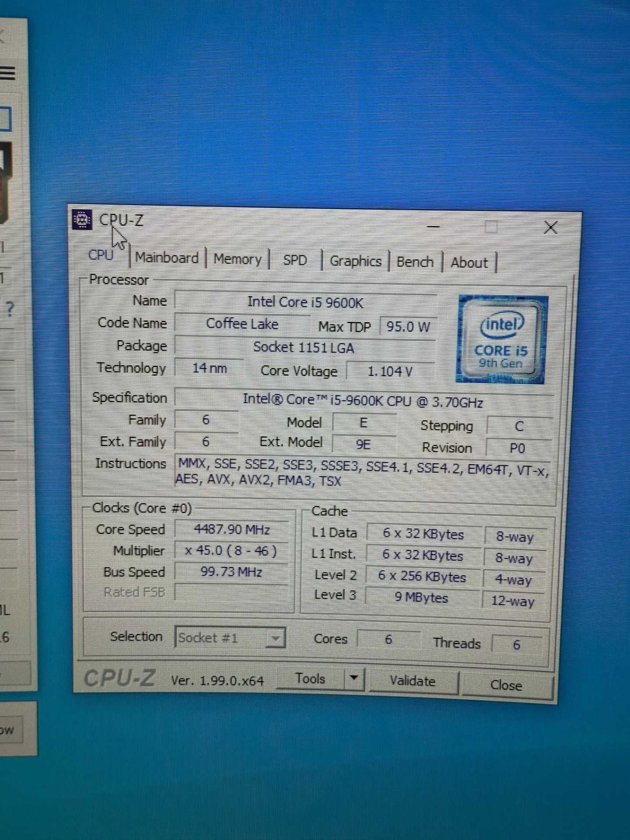Close the CPU-Z window with X

[551, 227]
